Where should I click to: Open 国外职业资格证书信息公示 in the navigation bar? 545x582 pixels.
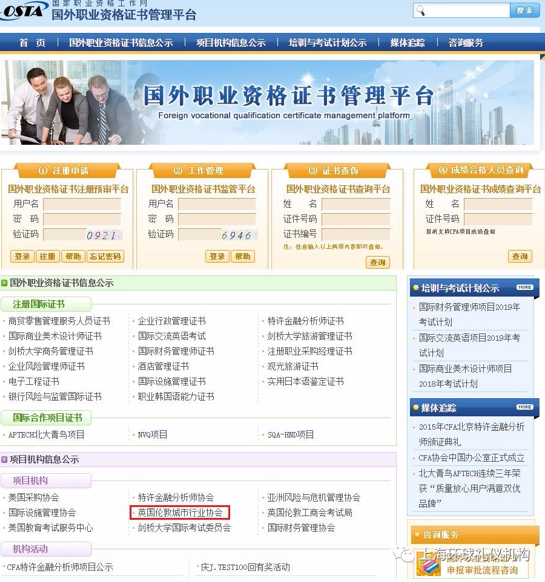121,43
